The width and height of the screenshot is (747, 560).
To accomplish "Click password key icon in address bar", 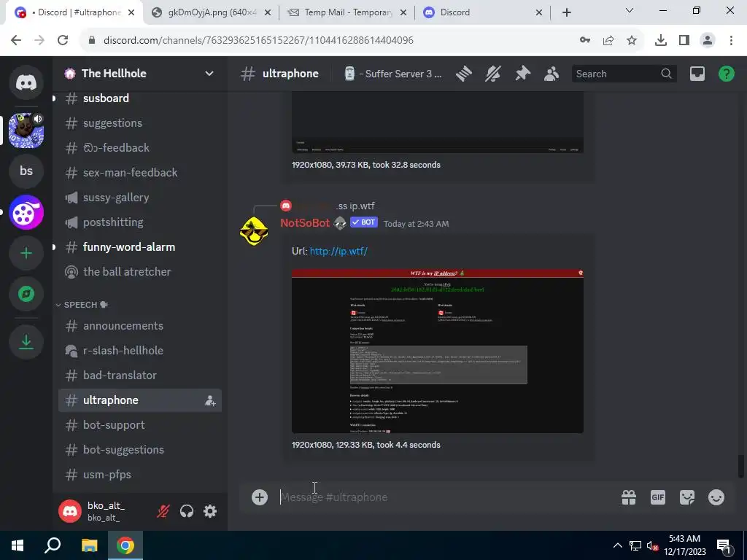I will [585, 41].
